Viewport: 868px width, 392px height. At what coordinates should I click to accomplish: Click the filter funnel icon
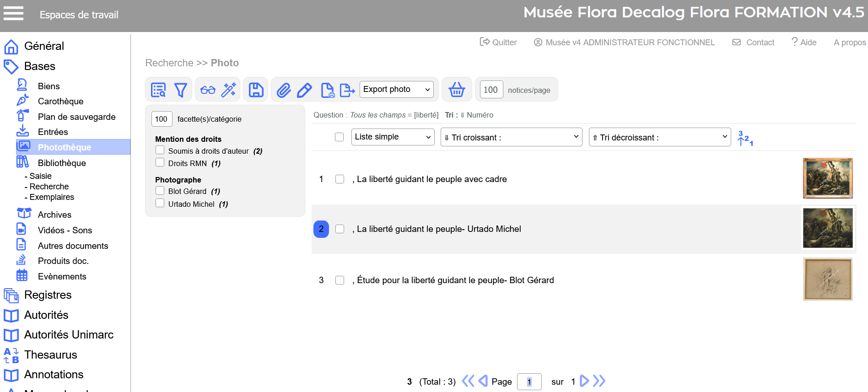181,90
